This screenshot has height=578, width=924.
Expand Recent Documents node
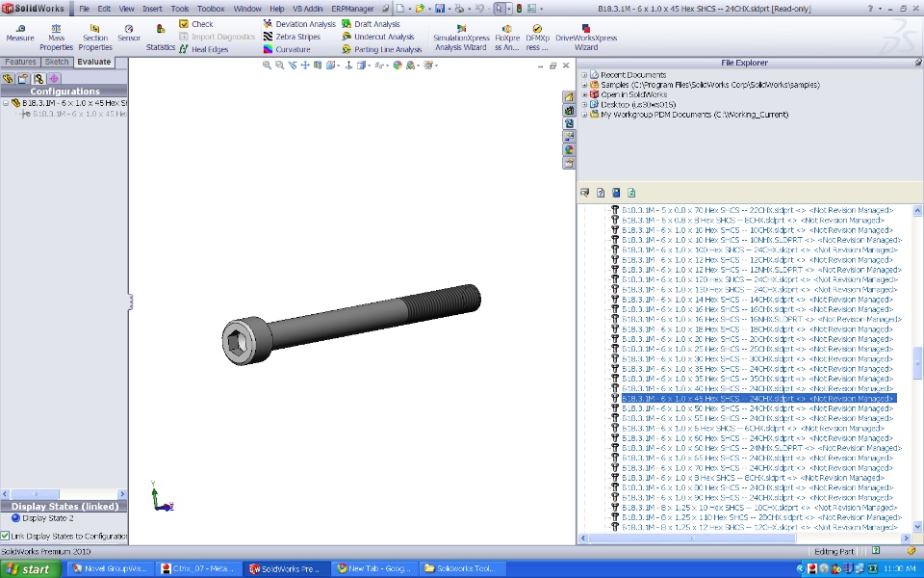click(x=584, y=75)
